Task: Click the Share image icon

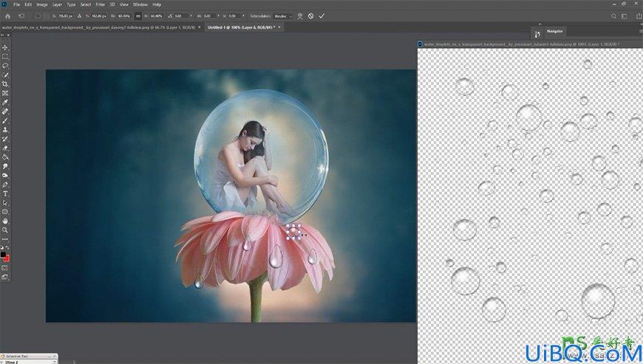Action: [639, 16]
